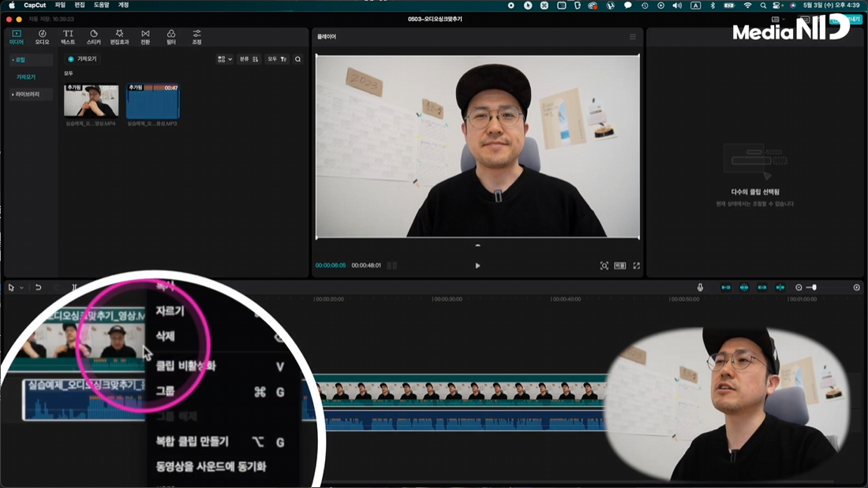Image resolution: width=868 pixels, height=488 pixels.
Task: Open the 텍스트 (Text) tab
Action: click(x=68, y=37)
